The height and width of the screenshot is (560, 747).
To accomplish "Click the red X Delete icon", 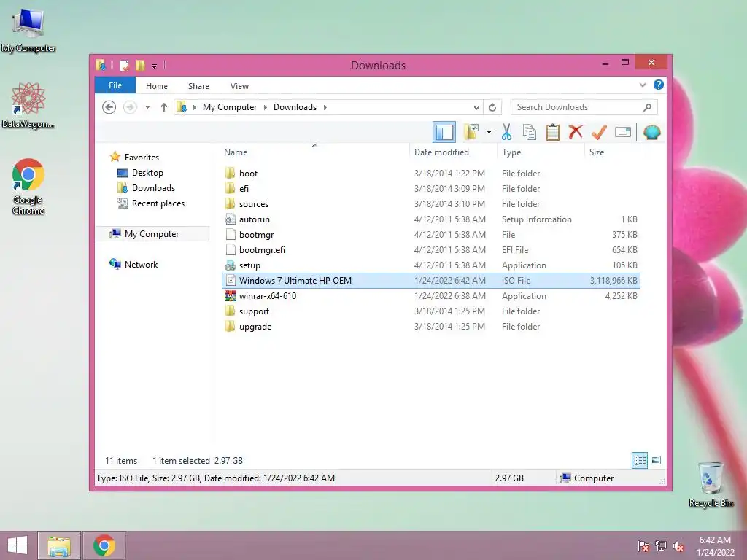I will tap(576, 131).
